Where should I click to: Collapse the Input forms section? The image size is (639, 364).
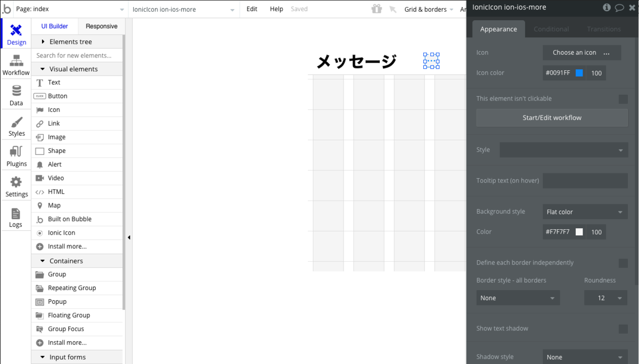(x=77, y=357)
